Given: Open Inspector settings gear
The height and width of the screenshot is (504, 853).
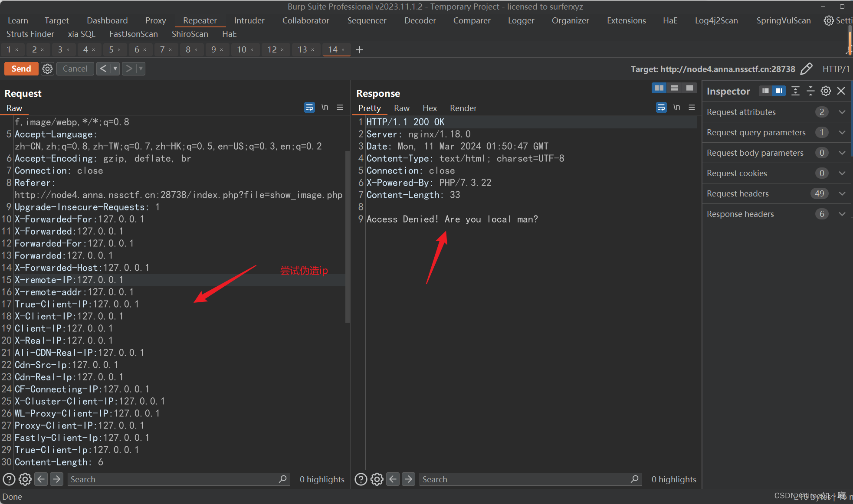Looking at the screenshot, I should 826,91.
